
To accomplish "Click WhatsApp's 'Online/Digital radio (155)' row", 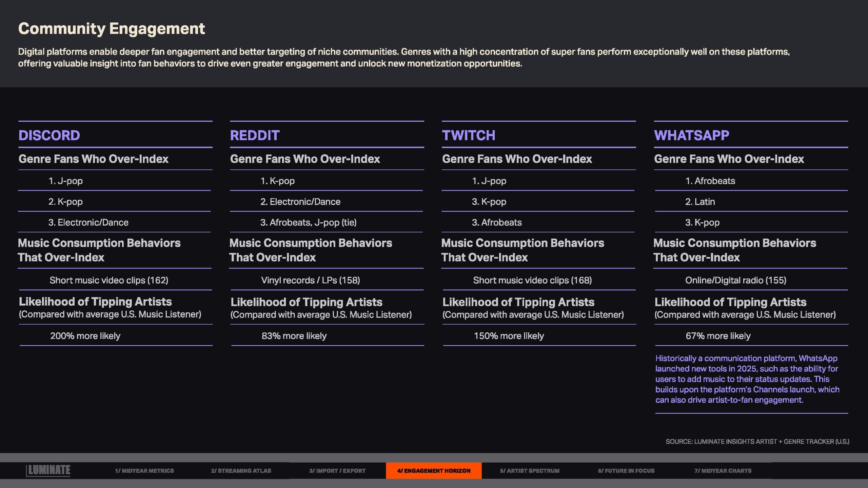I will tap(735, 280).
